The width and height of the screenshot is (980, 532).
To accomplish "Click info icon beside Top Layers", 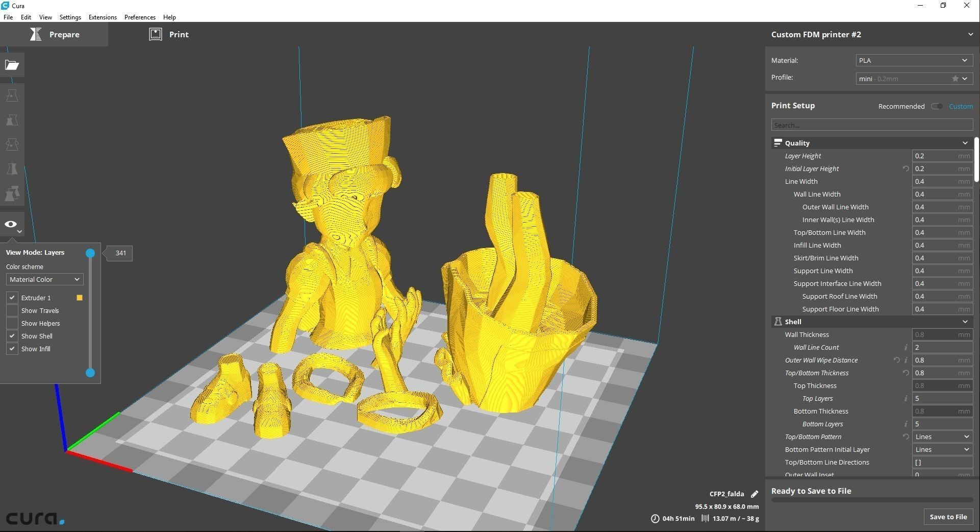I will 906,398.
